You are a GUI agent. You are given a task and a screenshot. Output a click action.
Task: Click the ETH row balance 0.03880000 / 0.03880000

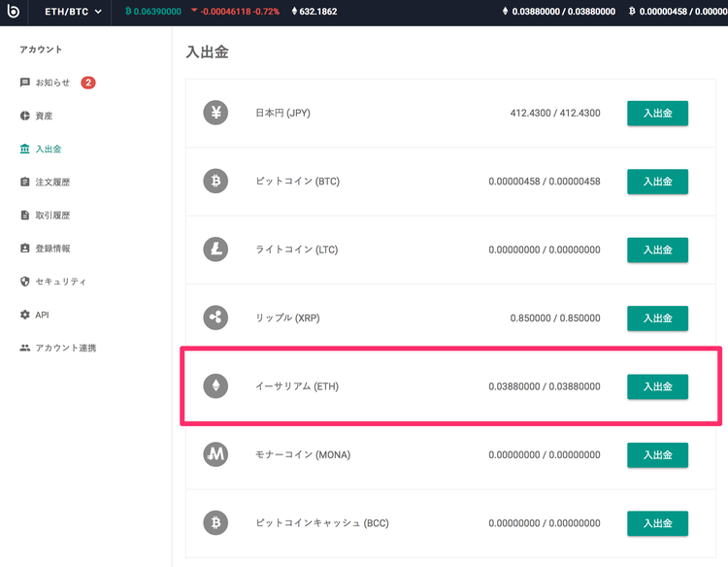[x=545, y=385]
